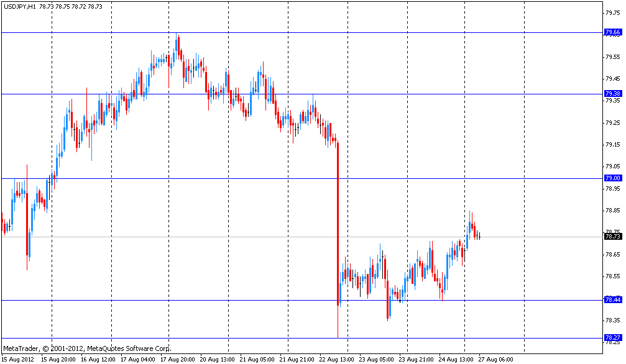
Task: Click the current price 78.73 label
Action: click(612, 236)
